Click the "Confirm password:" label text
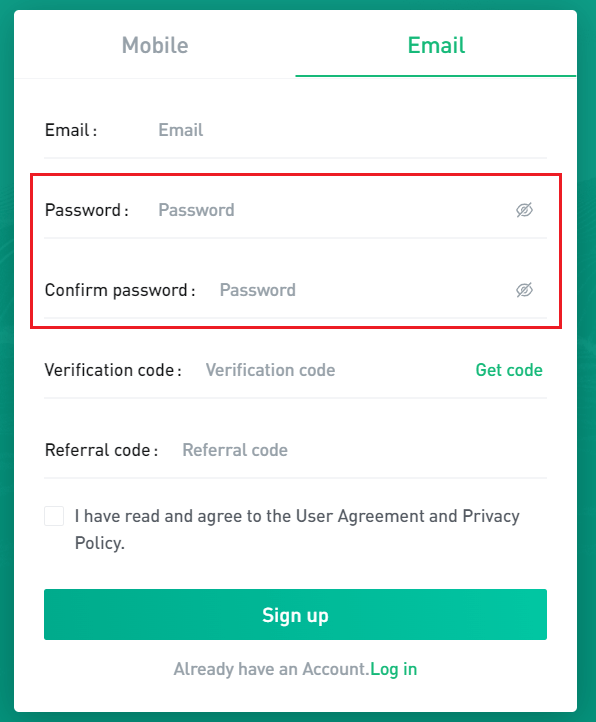 tap(120, 291)
